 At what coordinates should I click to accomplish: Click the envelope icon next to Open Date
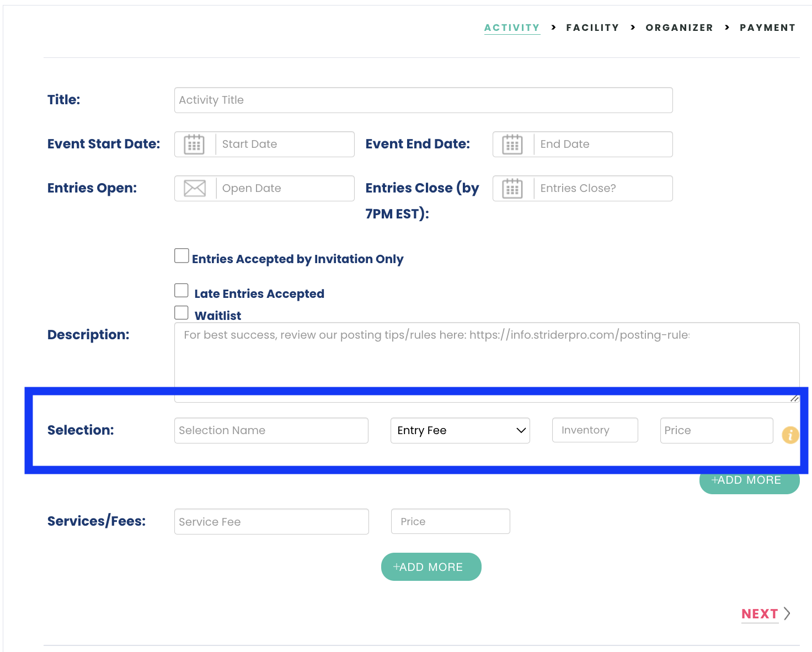coord(194,188)
